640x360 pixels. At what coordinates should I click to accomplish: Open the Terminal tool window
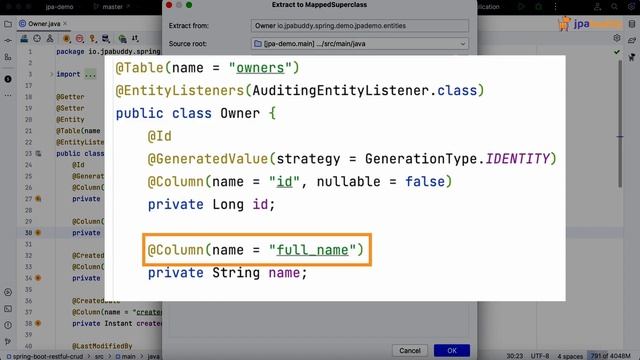(8, 309)
